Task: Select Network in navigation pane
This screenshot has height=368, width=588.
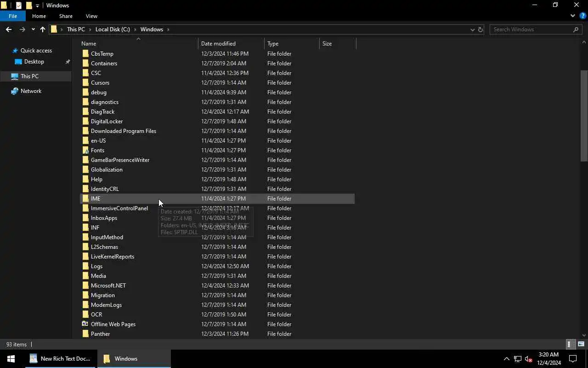Action: tap(31, 91)
